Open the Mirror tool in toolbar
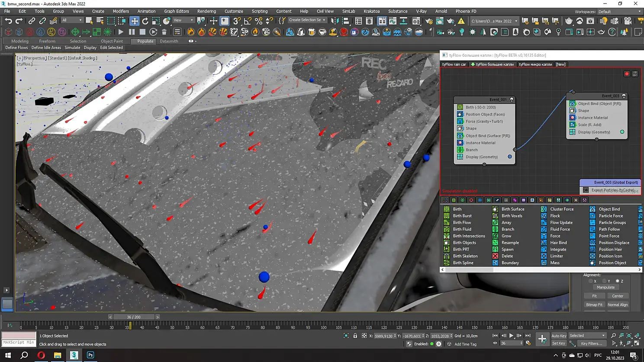This screenshot has width=644, height=362. (335, 21)
